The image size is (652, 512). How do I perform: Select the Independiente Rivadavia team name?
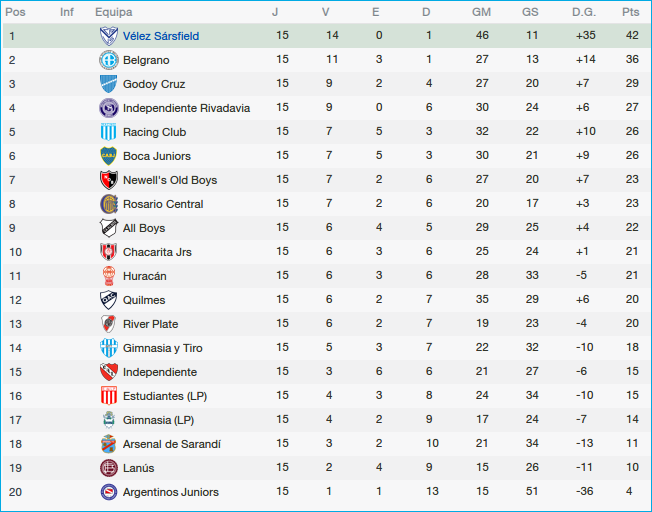click(186, 108)
